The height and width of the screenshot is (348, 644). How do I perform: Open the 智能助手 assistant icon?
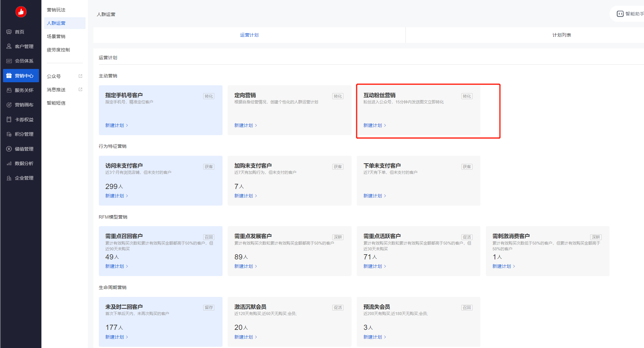tap(620, 14)
